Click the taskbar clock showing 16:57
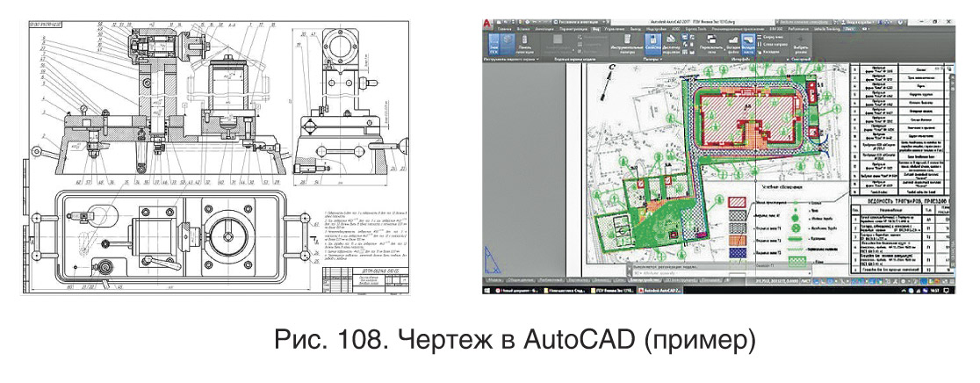980x383 pixels. pyautogui.click(x=935, y=291)
